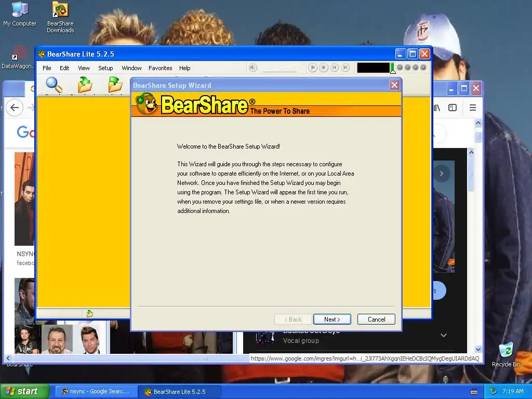The image size is (532, 399).
Task: Open the Window menu in BearShare
Action: point(131,68)
